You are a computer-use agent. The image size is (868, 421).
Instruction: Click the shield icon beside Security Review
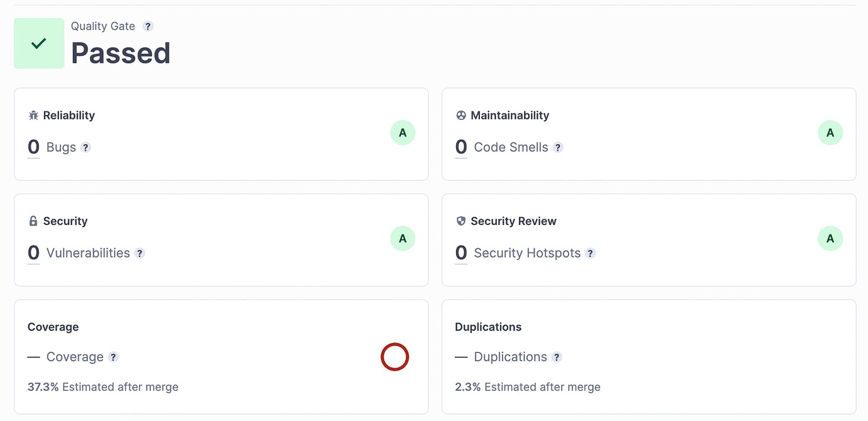pyautogui.click(x=460, y=221)
